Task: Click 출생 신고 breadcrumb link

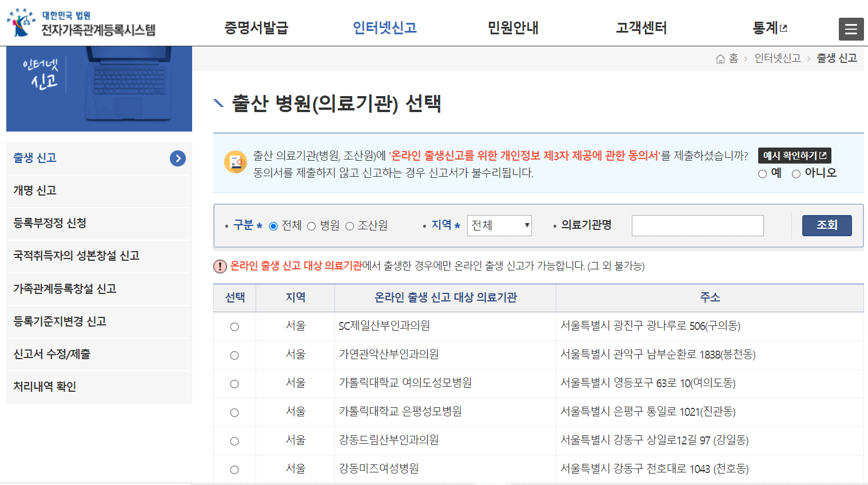Action: coord(837,58)
